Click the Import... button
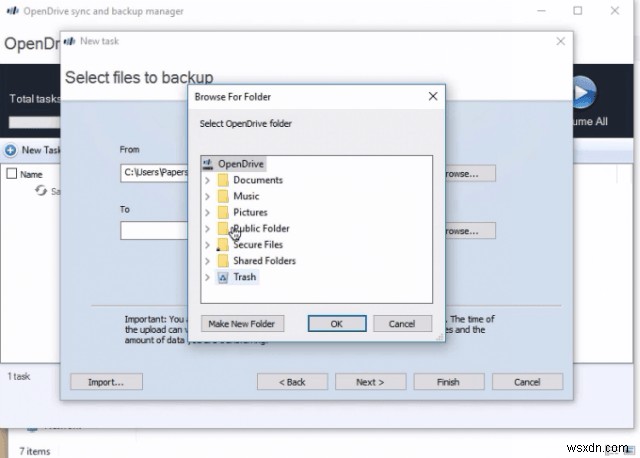Screen dimensions: 640x458 point(106,382)
